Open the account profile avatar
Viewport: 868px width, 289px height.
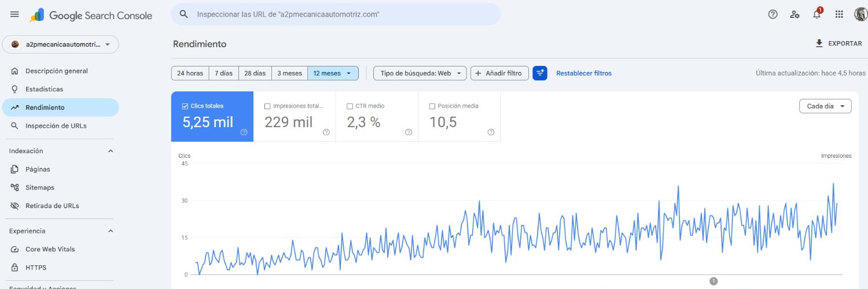(861, 14)
